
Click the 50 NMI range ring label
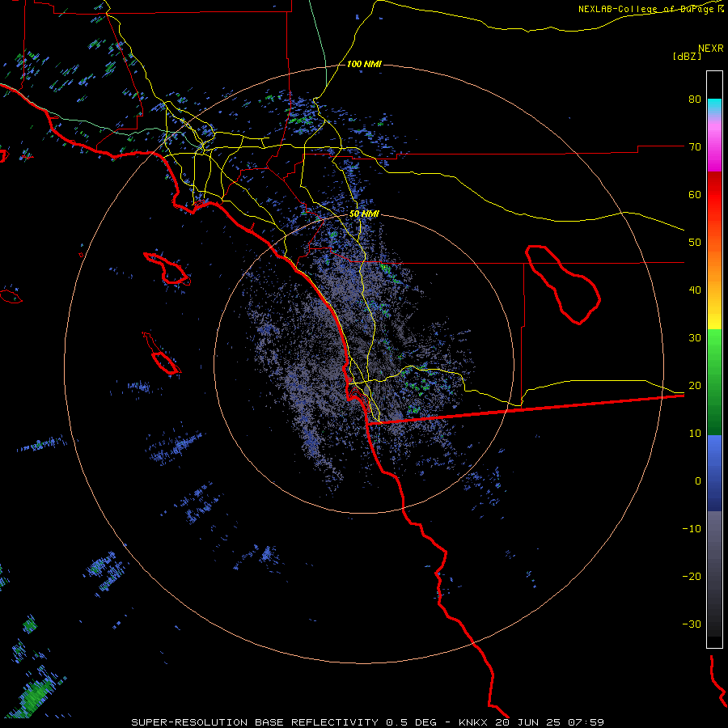[x=364, y=214]
